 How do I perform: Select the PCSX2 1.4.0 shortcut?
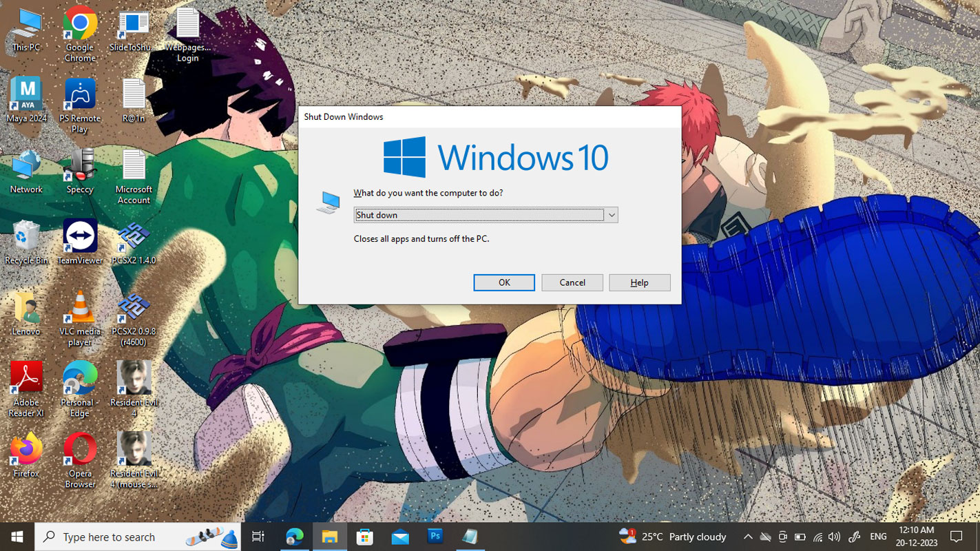tap(134, 242)
